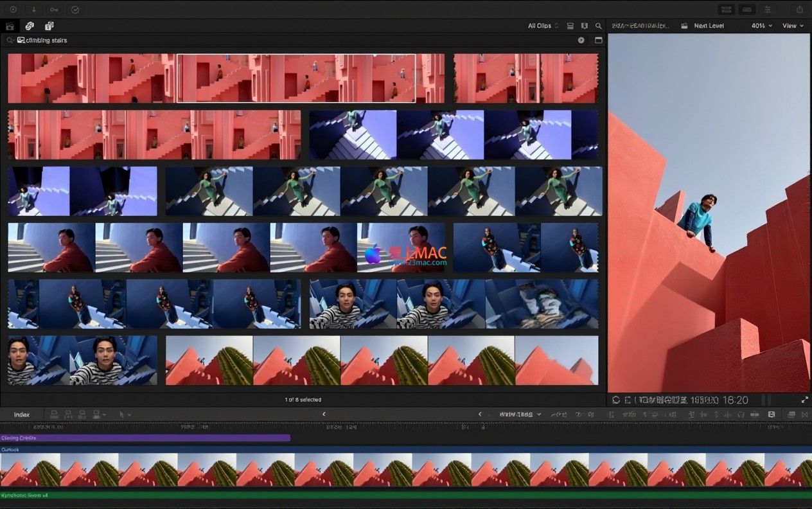Select the purple Climbing title clip
812x509 pixels.
(x=145, y=438)
